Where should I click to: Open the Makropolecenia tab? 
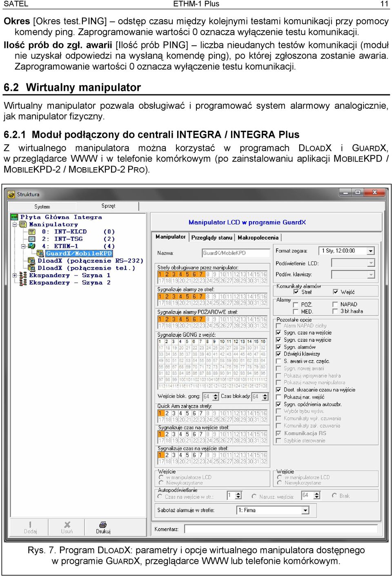(258, 238)
